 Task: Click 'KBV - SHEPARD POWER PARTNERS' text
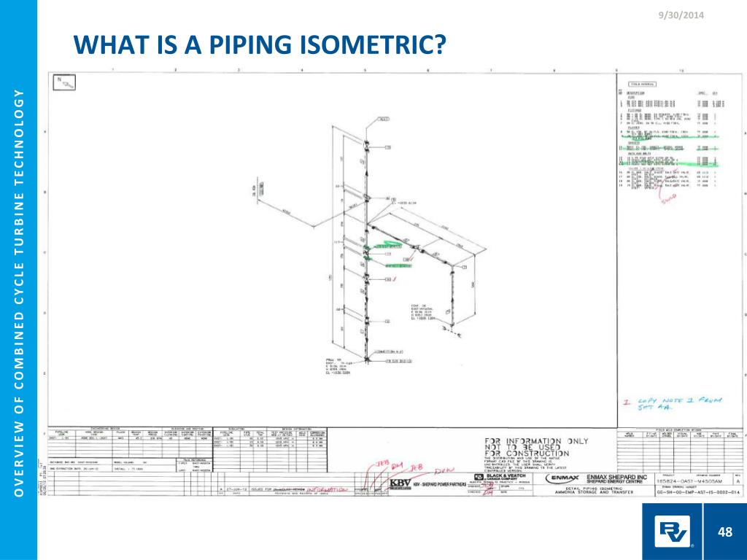click(x=441, y=484)
